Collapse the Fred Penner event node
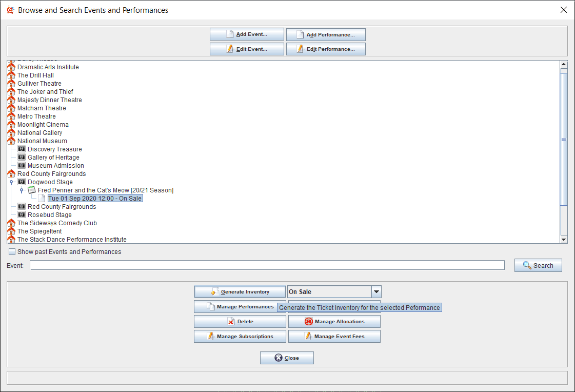Viewport: 575px width, 392px height. pos(22,190)
